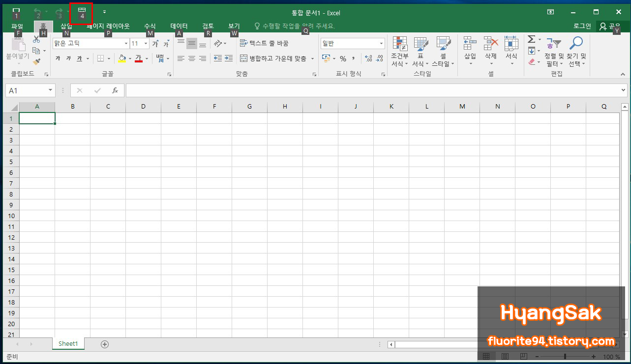
Task: Click 서식 format cells icon
Action: coord(511,44)
